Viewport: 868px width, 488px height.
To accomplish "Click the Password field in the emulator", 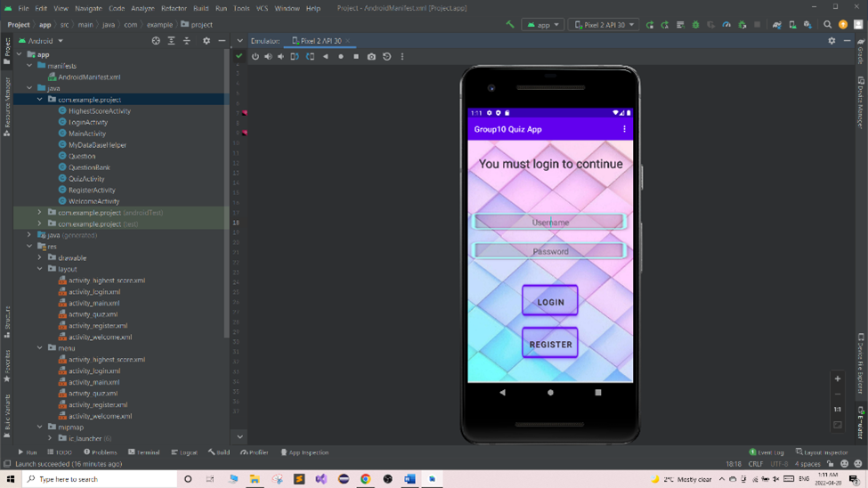I will pos(549,251).
